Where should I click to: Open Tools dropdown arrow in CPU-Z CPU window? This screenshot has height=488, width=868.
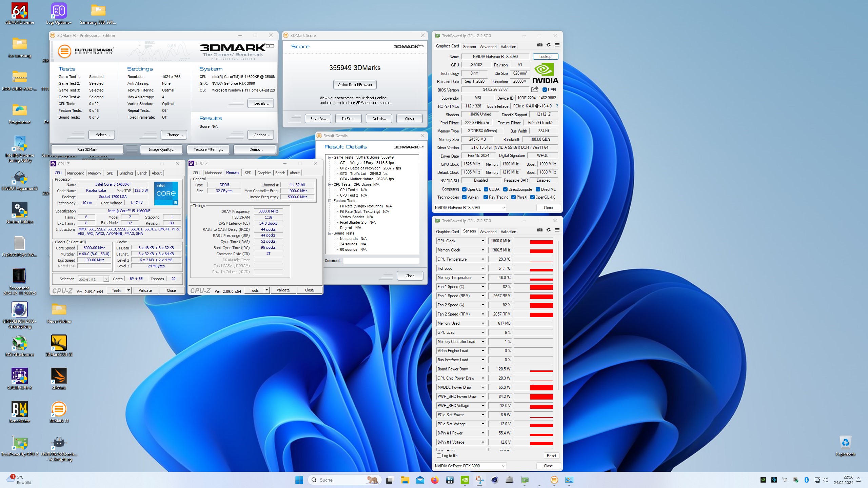pos(129,290)
